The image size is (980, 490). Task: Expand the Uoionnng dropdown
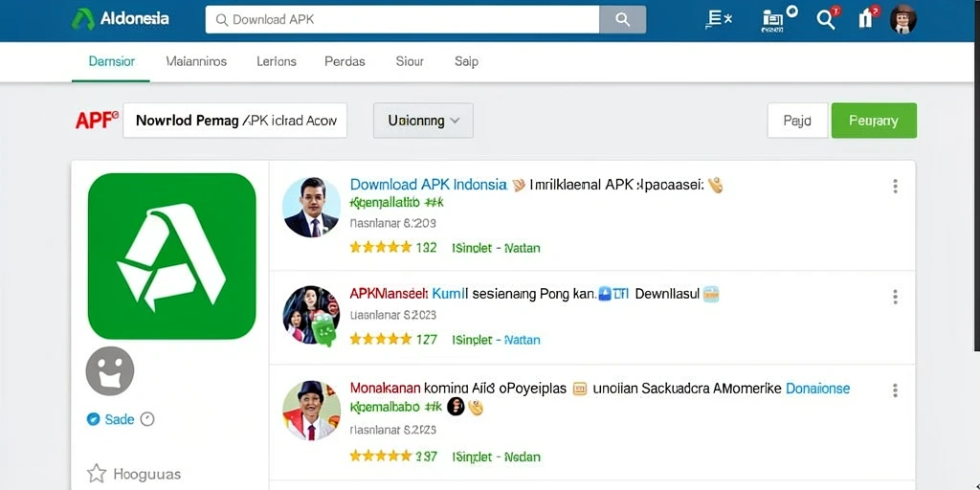pyautogui.click(x=423, y=121)
